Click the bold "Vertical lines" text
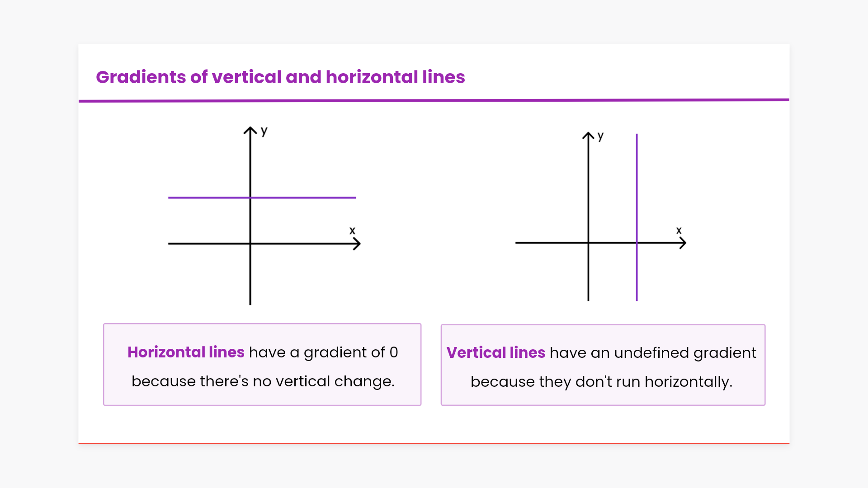This screenshot has width=868, height=488. pos(495,353)
